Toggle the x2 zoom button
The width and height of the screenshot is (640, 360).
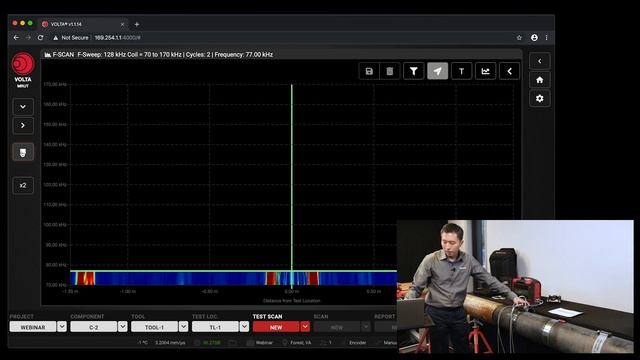(x=23, y=185)
